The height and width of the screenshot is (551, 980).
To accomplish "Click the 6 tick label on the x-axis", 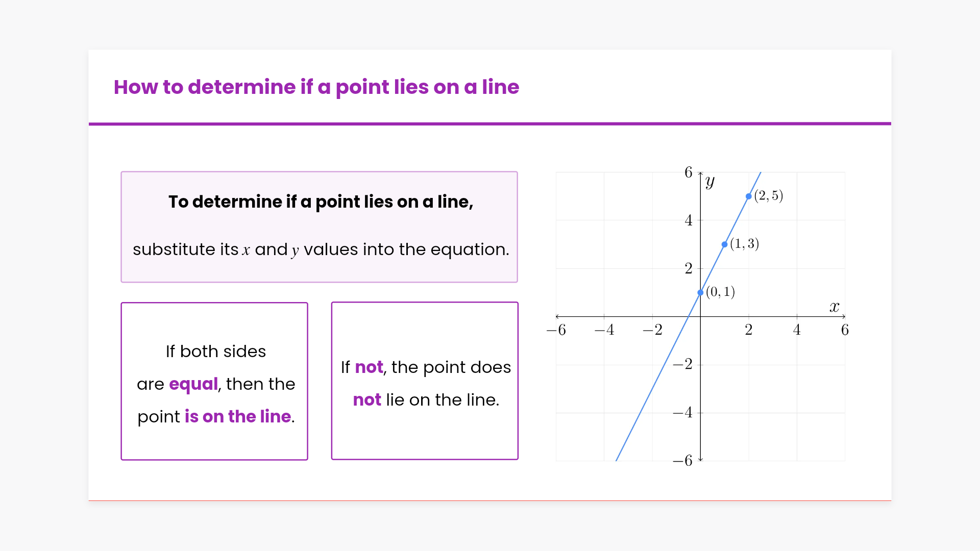I will click(x=845, y=330).
